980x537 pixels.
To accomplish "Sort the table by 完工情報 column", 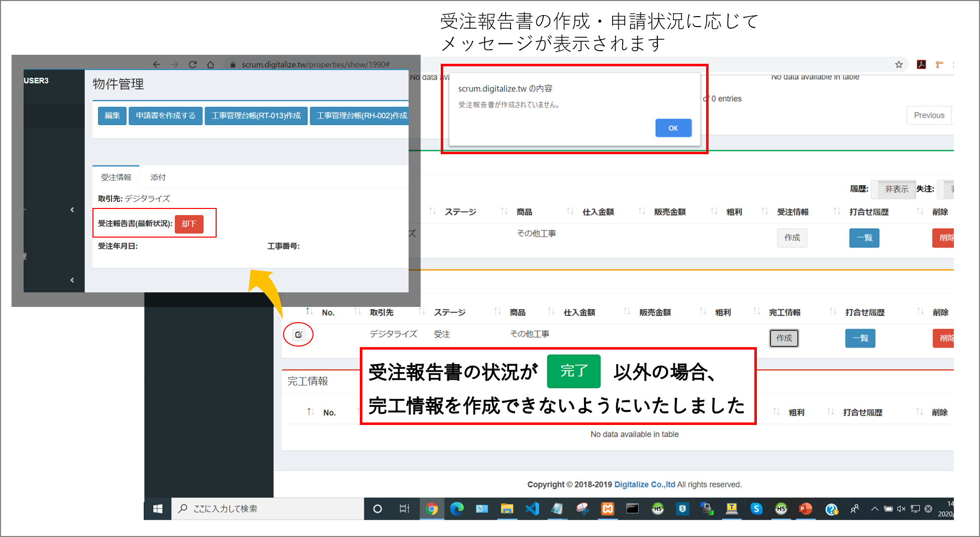I will pos(785,312).
